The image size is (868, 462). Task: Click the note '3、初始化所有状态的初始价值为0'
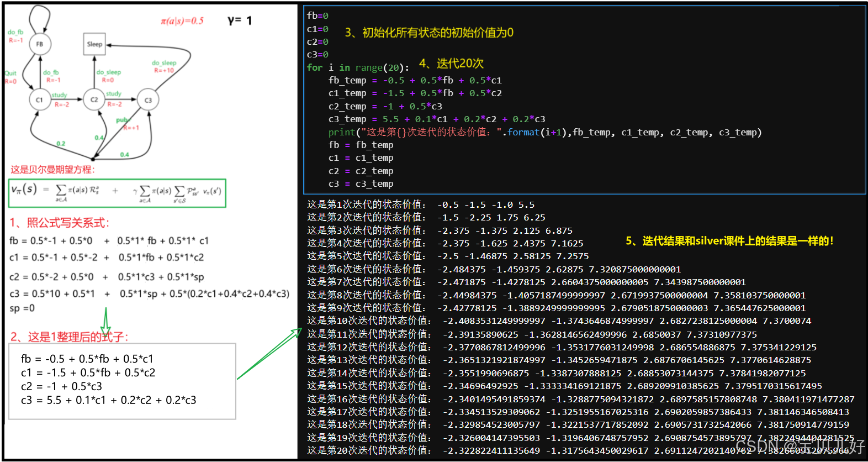pos(429,33)
